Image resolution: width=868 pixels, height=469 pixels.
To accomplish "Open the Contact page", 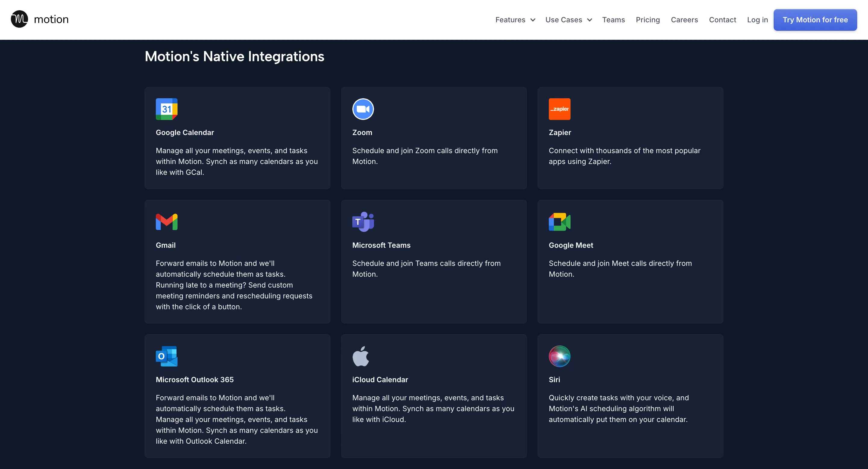I will point(722,20).
